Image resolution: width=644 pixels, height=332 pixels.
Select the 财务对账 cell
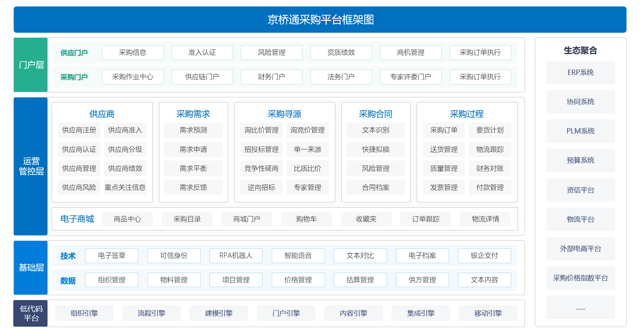point(490,168)
